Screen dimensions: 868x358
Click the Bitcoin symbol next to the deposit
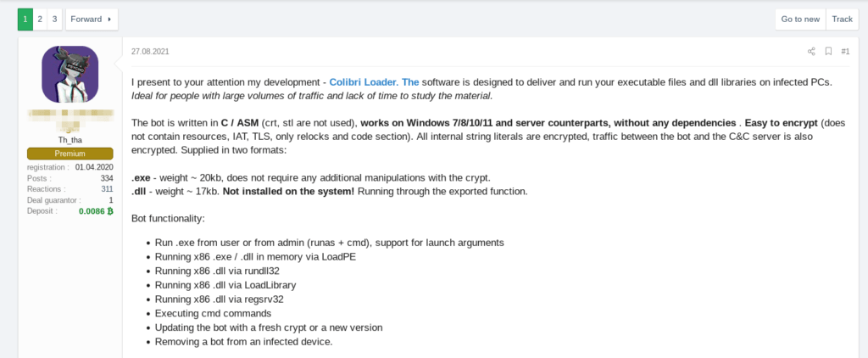tap(110, 210)
